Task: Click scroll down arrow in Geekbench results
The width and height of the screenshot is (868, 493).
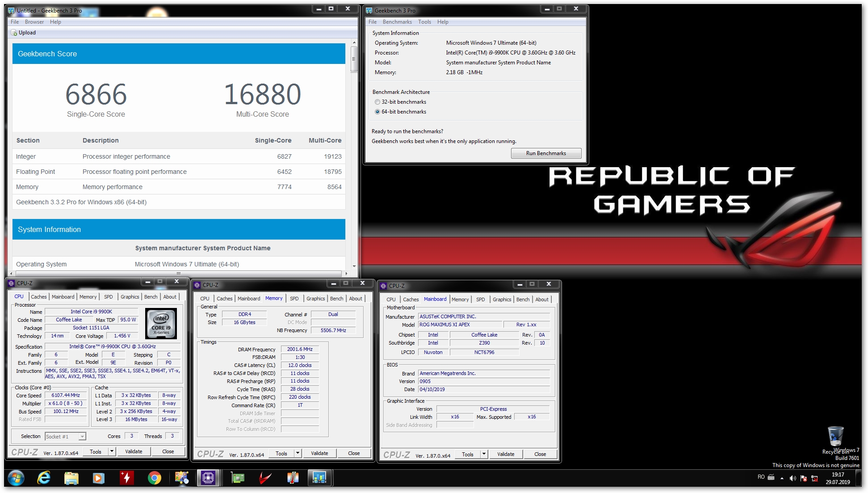Action: [354, 266]
